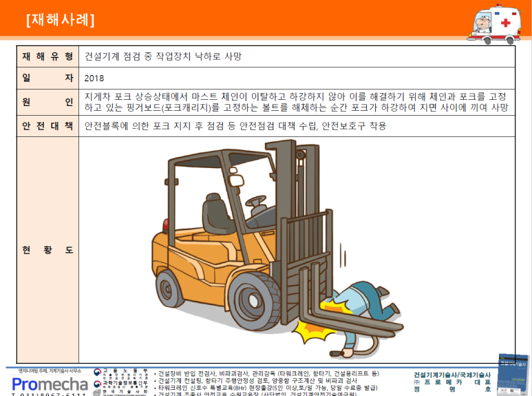
Task: Click the Promecha logo in the footer
Action: click(x=50, y=384)
